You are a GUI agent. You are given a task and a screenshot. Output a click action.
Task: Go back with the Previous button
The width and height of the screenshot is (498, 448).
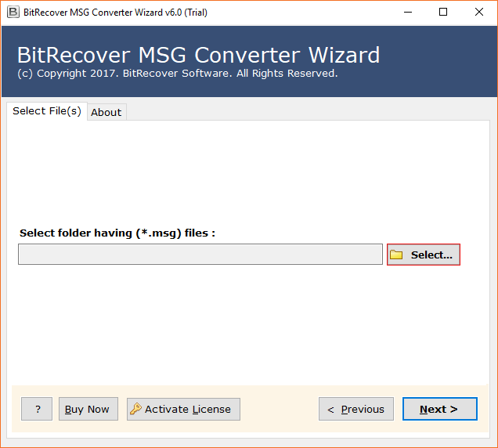tap(355, 409)
